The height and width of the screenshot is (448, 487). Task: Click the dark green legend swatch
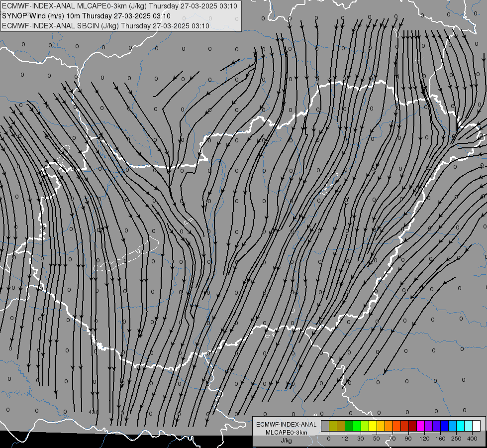pyautogui.click(x=349, y=426)
